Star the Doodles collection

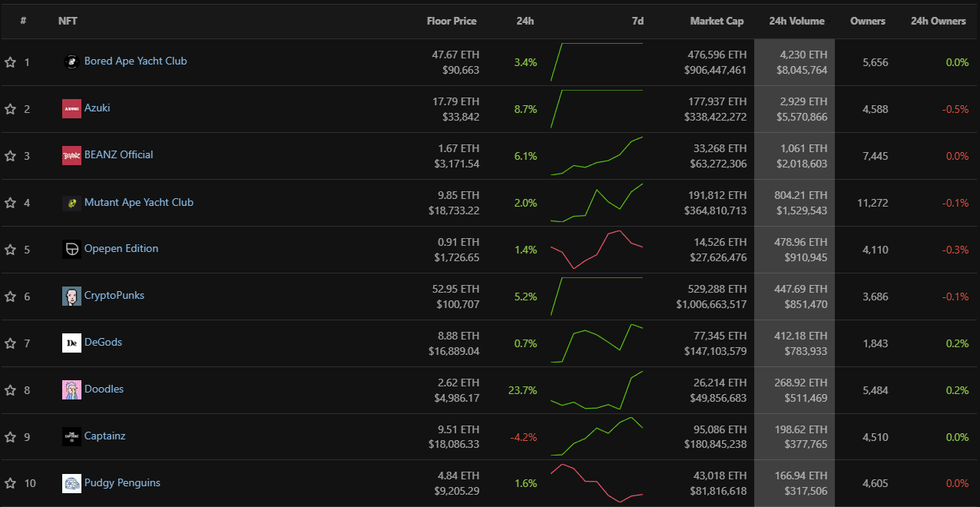point(10,390)
